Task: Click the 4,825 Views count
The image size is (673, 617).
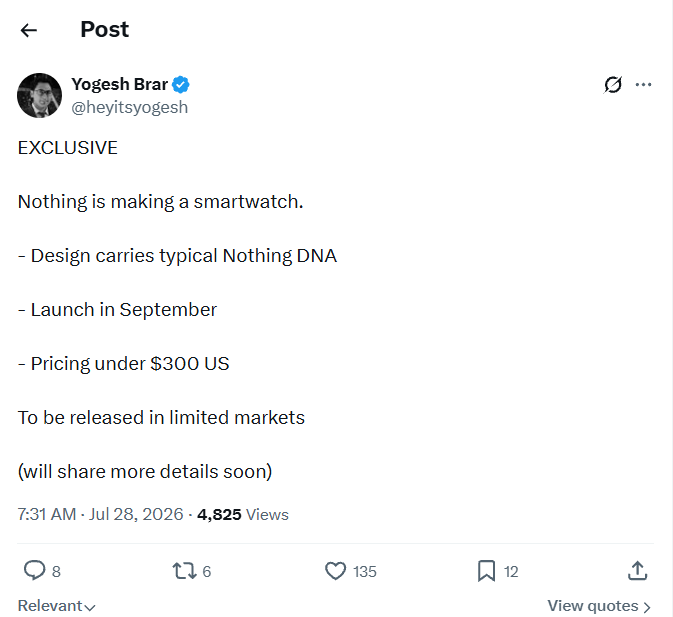Action: pos(243,514)
